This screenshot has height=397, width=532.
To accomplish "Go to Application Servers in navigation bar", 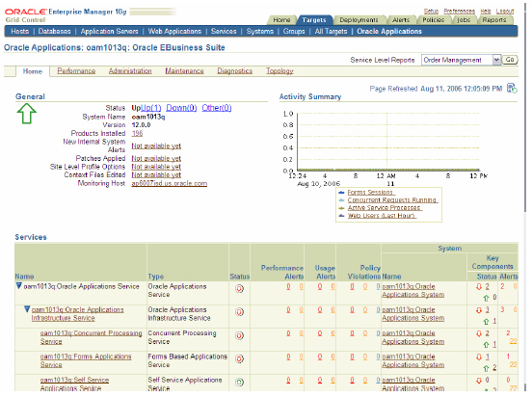I will pyautogui.click(x=109, y=31).
